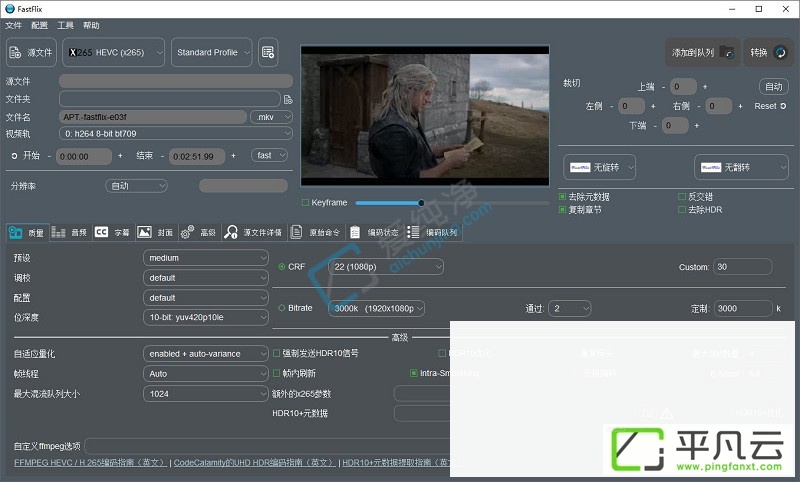Click the Reset crop button
Image resolution: width=800 pixels, height=482 pixels.
[770, 106]
